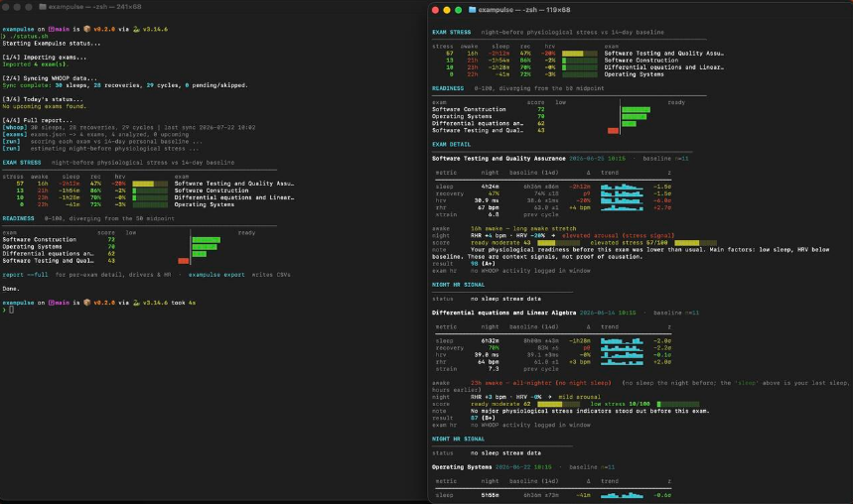Click the '[3/4] Today's status...' line

[x=43, y=99]
